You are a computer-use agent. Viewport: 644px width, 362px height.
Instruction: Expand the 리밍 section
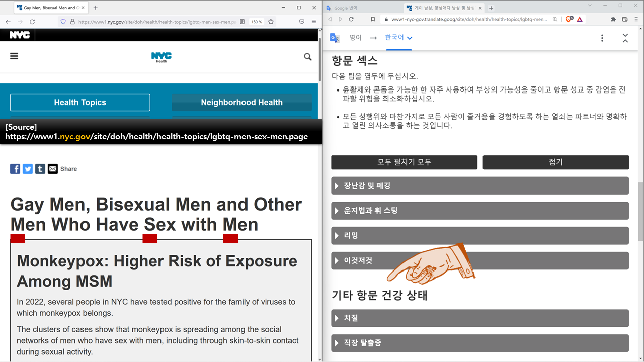(480, 235)
